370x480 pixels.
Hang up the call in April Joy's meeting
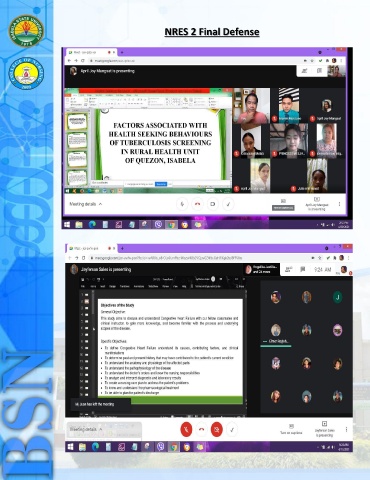197,204
